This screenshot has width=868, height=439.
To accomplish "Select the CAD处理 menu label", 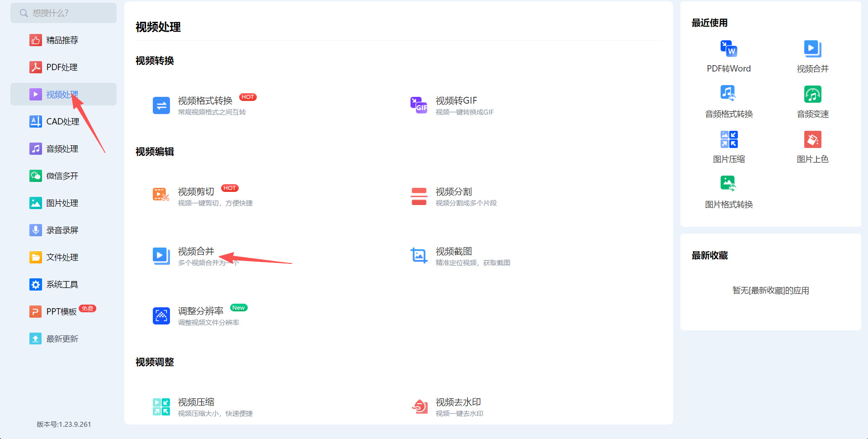I will pos(63,122).
